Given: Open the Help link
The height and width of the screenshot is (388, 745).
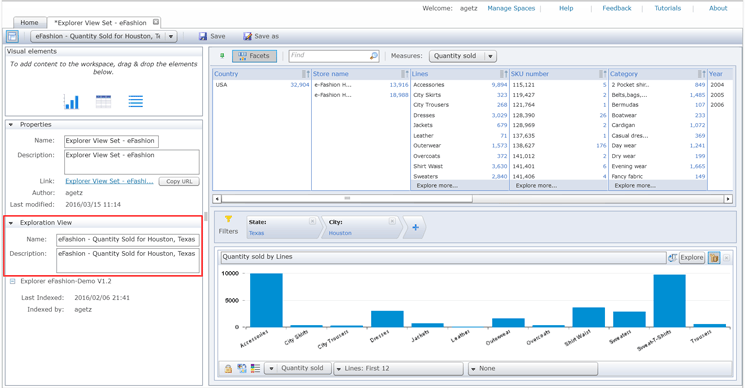Looking at the screenshot, I should (x=566, y=8).
